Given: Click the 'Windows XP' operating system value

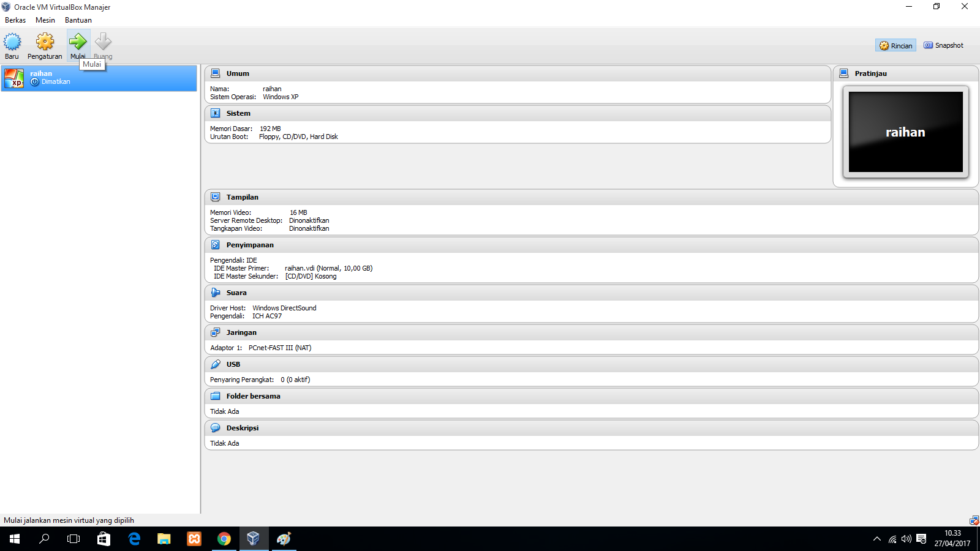Looking at the screenshot, I should [x=281, y=97].
